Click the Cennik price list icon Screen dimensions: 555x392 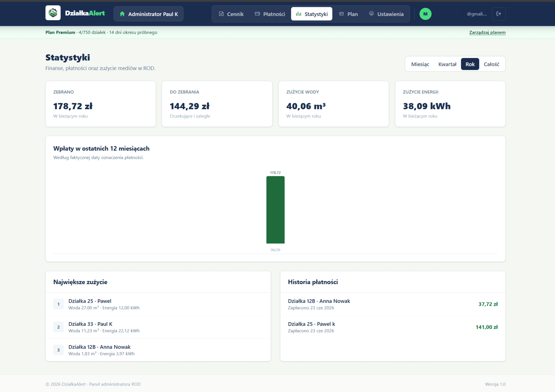coord(221,14)
